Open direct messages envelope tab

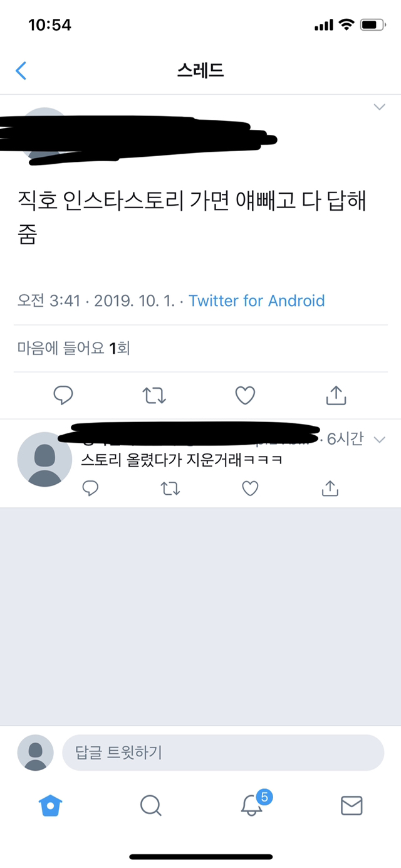pos(352,805)
